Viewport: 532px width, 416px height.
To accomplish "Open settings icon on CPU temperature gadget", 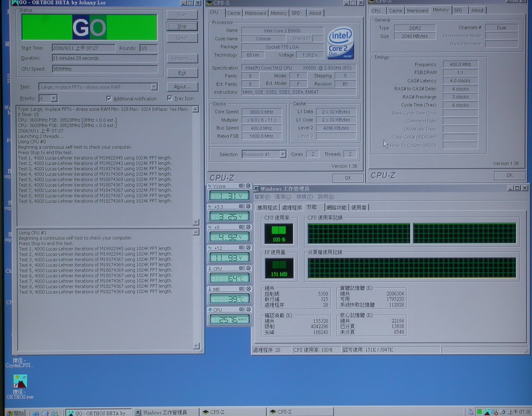I will click(241, 268).
